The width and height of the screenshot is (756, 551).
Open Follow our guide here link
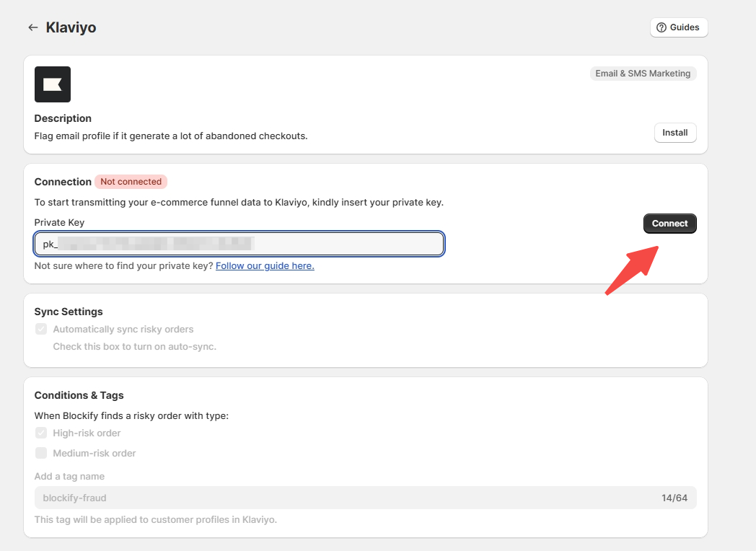click(x=265, y=265)
